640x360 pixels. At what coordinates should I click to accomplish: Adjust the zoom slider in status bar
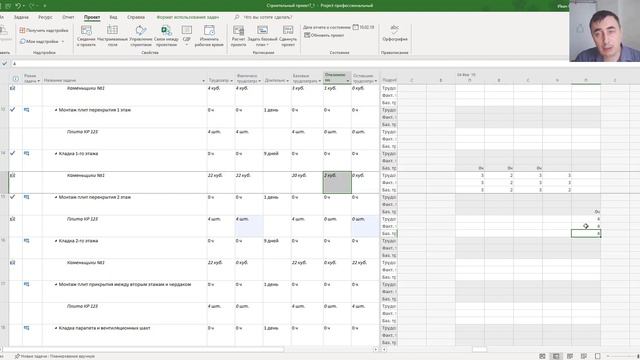pos(622,356)
